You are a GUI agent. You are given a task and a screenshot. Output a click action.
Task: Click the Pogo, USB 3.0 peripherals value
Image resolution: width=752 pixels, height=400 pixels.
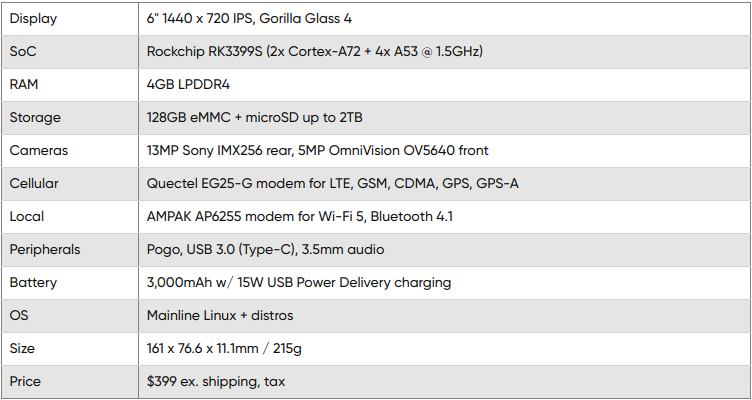point(265,249)
